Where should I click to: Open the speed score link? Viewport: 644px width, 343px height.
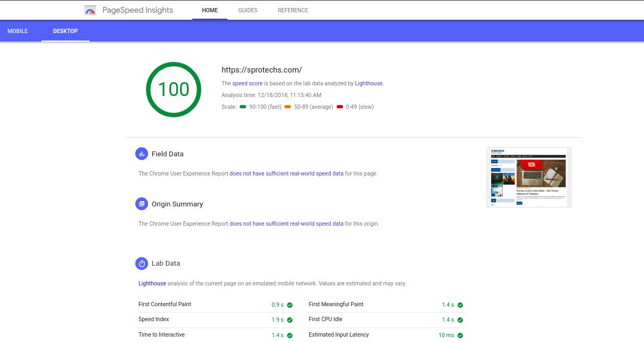pos(248,83)
